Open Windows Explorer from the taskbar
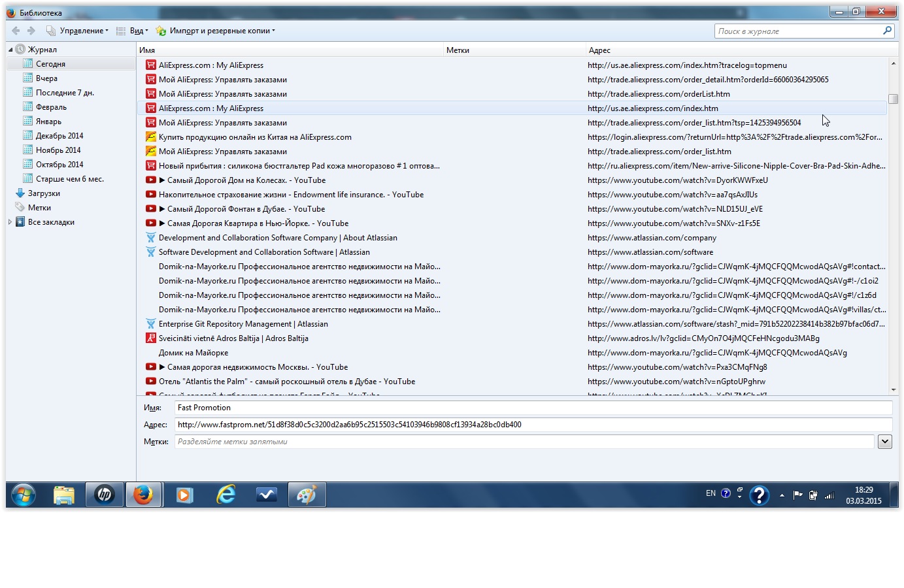Viewport: 904px width, 588px height. tap(64, 495)
